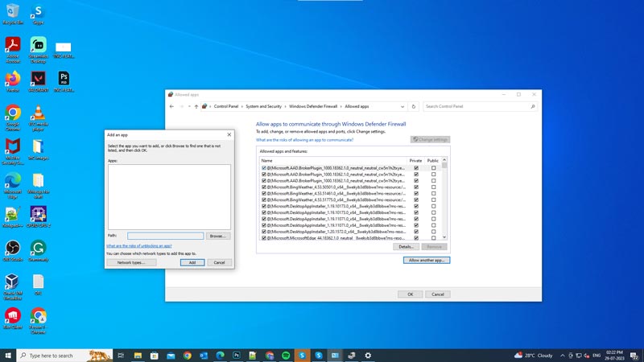Open the Microsoft Edge desktop shortcut
Image resolution: width=644 pixels, height=362 pixels.
coord(13,185)
